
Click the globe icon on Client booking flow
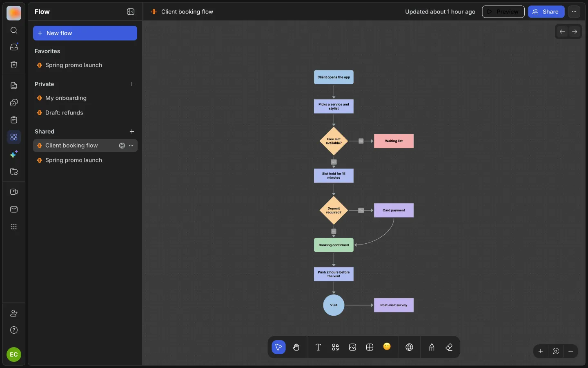coord(122,146)
